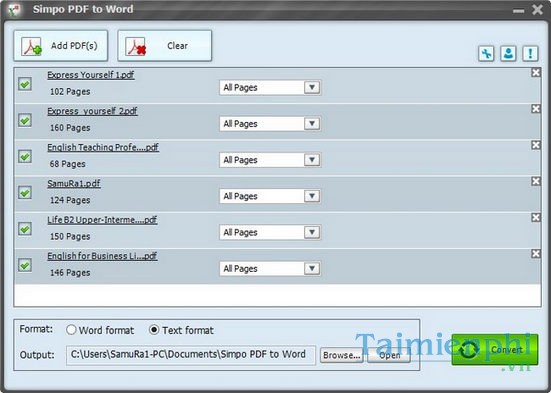Toggle English Teaching Profe....pdf checkbox
The image size is (551, 393).
25,156
